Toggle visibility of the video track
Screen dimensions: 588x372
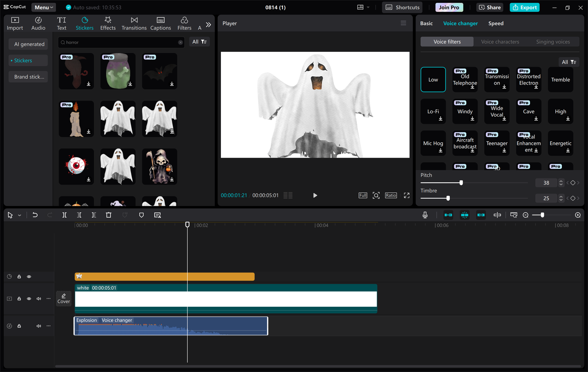pyautogui.click(x=28, y=299)
